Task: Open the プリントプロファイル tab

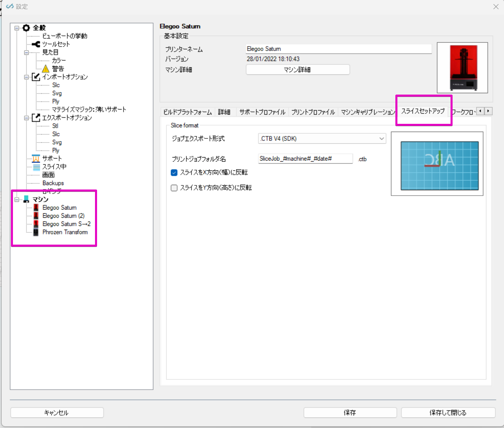Action: pos(313,112)
